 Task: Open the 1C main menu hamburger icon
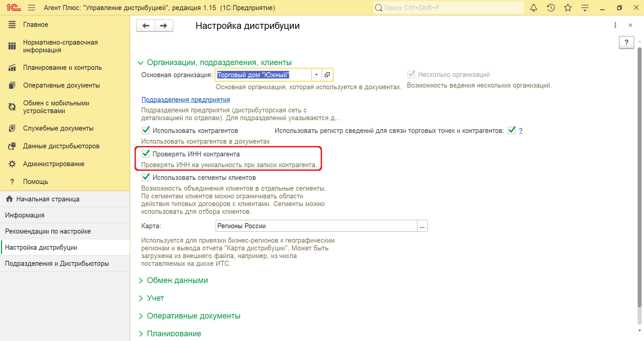pos(32,8)
